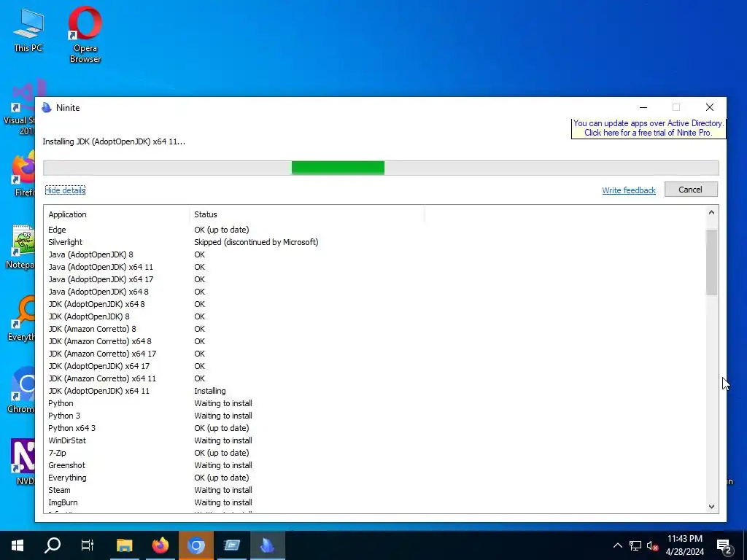
Task: Open taskbar Search
Action: coord(53,545)
